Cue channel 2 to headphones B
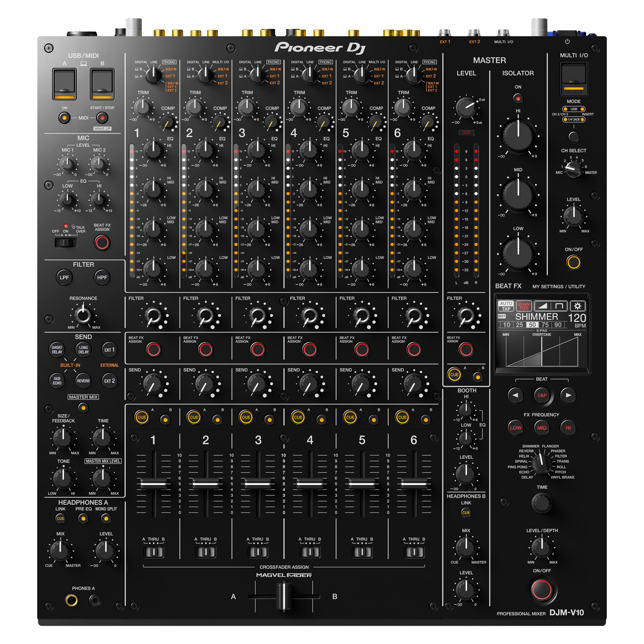Screen dimensions: 644x644 (x=217, y=420)
